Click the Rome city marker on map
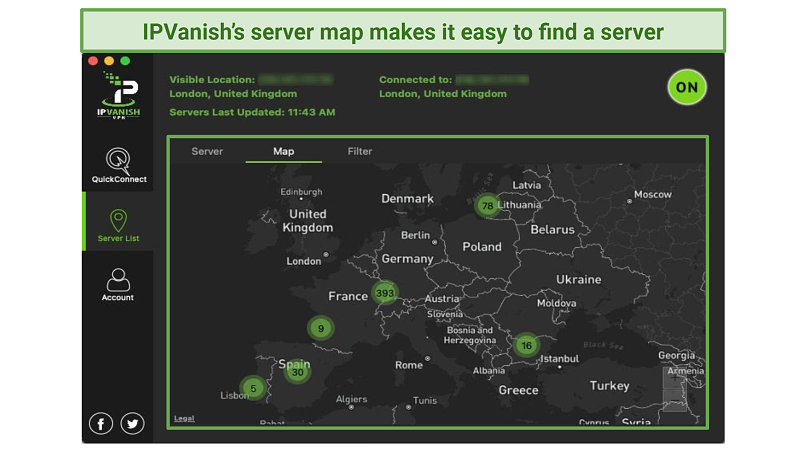Image resolution: width=806 pixels, height=453 pixels. 427,358
